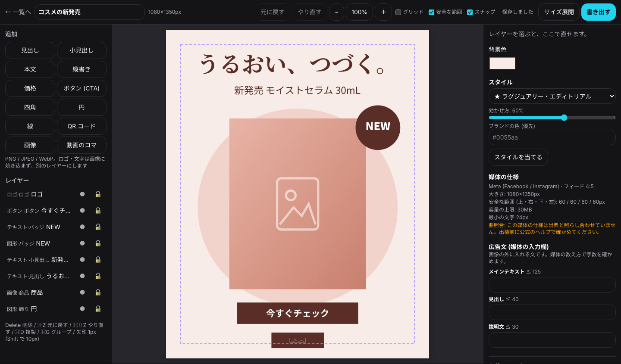Viewport: 621px width, 364px height.
Task: Toggle lock on the 図形·飾り 円 layer
Action: click(98, 309)
